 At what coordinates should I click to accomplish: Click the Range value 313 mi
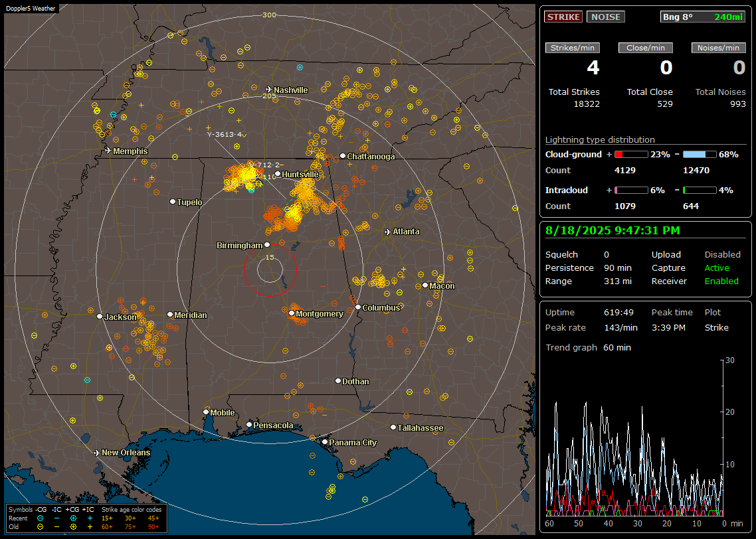click(x=618, y=281)
